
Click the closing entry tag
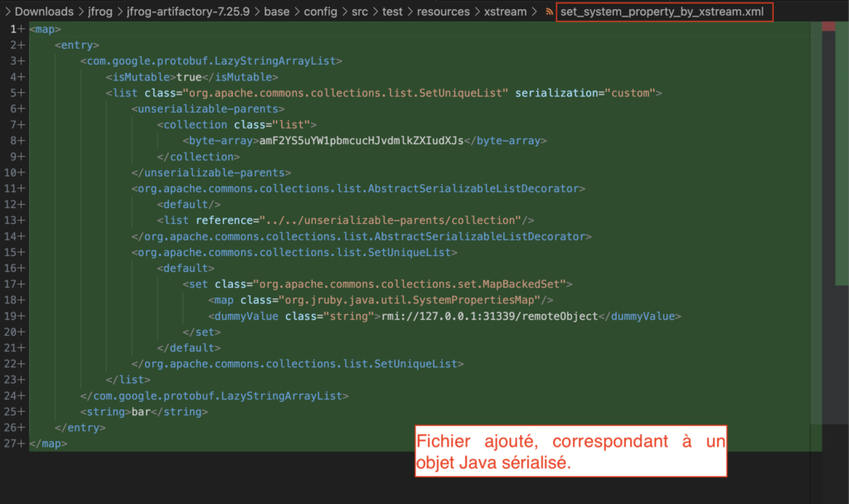click(80, 428)
